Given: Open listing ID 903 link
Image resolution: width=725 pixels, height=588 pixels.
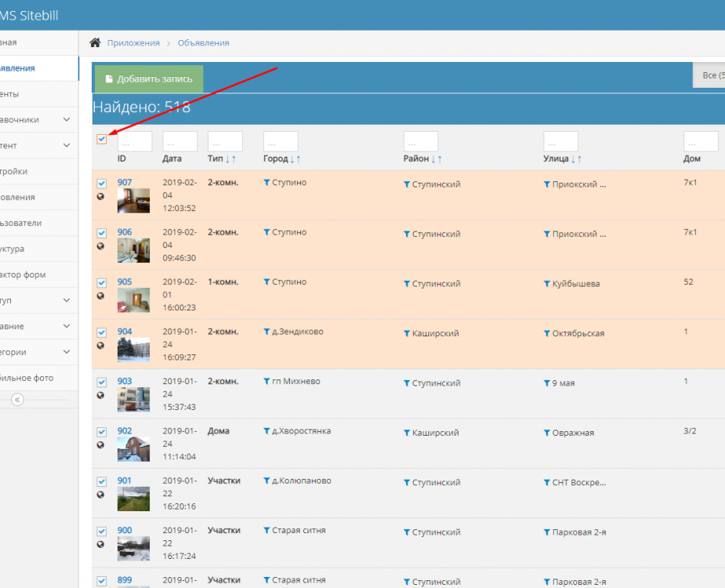Looking at the screenshot, I should coord(125,381).
